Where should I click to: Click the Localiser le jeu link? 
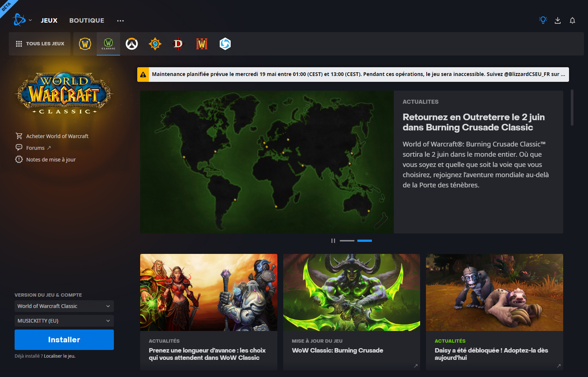click(x=59, y=356)
